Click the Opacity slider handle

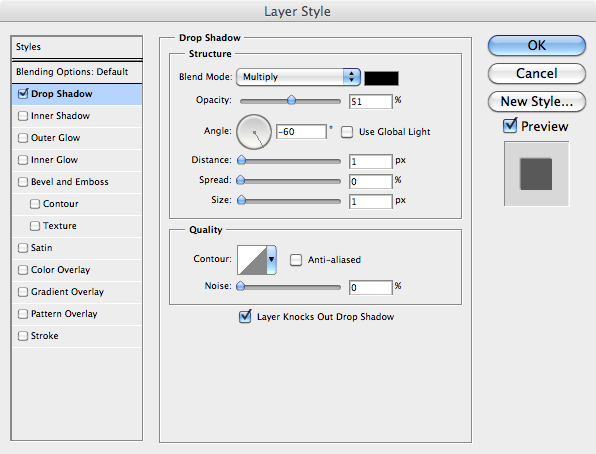(292, 100)
